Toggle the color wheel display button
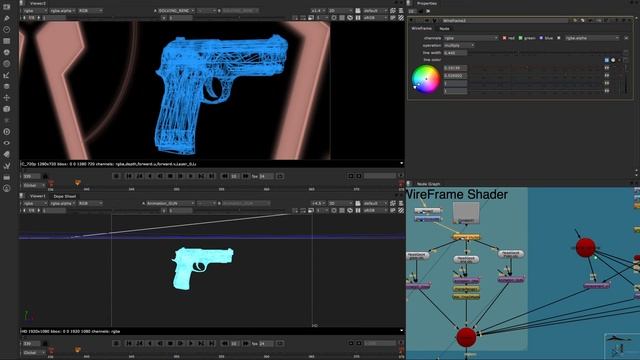The image size is (640, 360). click(x=613, y=60)
